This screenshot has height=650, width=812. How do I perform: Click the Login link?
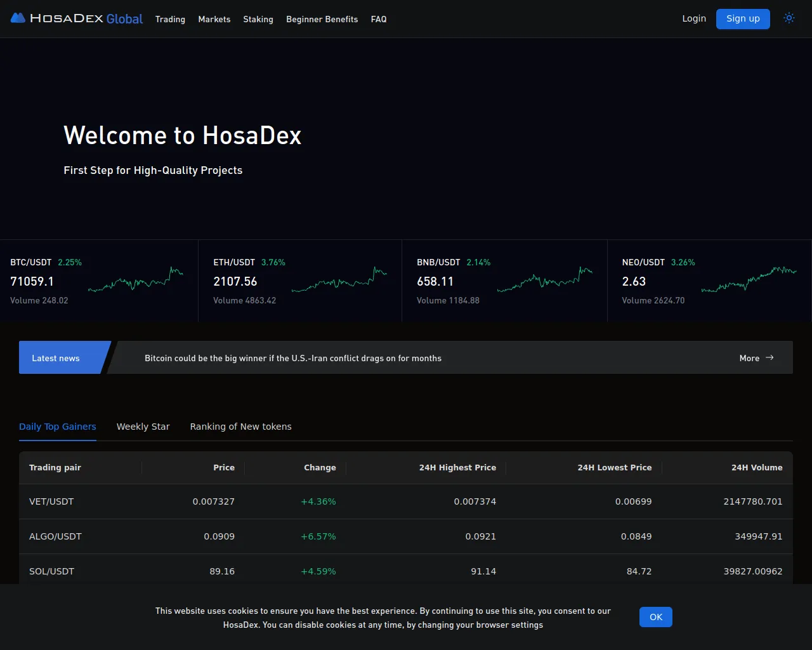point(694,18)
